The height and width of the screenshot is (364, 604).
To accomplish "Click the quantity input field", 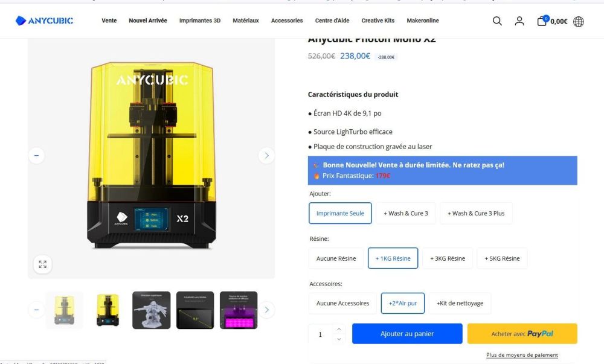I will pyautogui.click(x=321, y=334).
